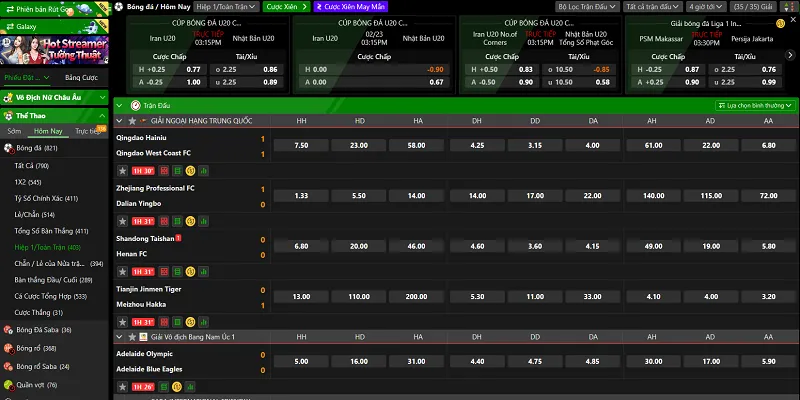Switch to Sớm tab
800x400 pixels.
coord(14,131)
